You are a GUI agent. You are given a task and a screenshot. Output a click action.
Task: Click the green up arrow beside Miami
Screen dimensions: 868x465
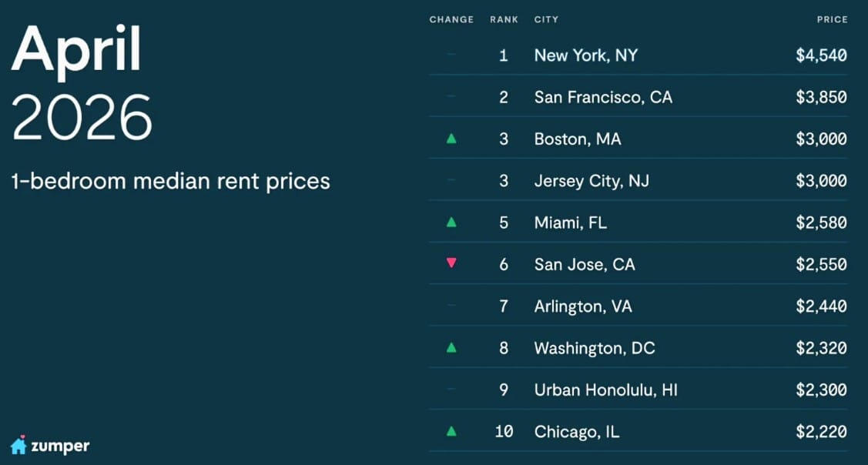[x=451, y=222]
